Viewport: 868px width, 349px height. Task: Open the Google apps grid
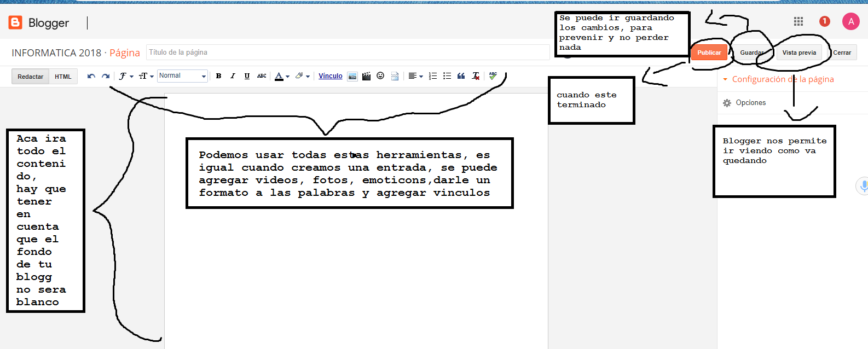click(798, 21)
